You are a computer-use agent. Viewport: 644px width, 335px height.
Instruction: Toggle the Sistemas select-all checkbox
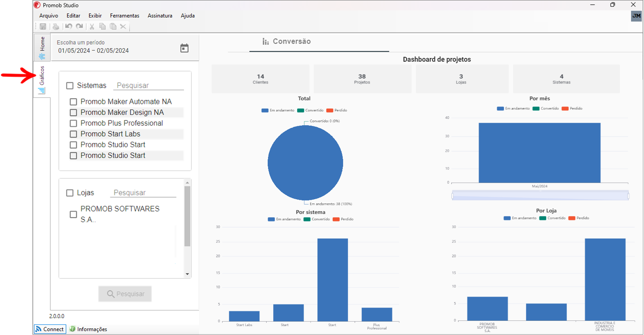(x=70, y=86)
